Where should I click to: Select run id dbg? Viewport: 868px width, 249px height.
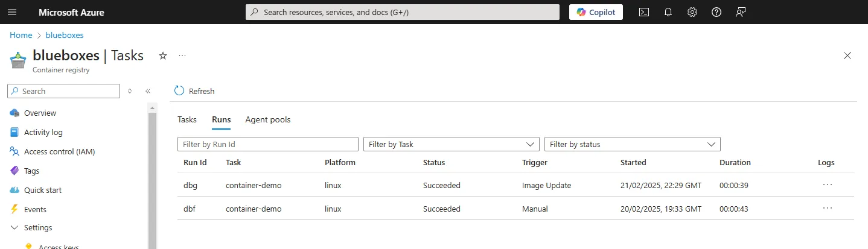click(190, 185)
